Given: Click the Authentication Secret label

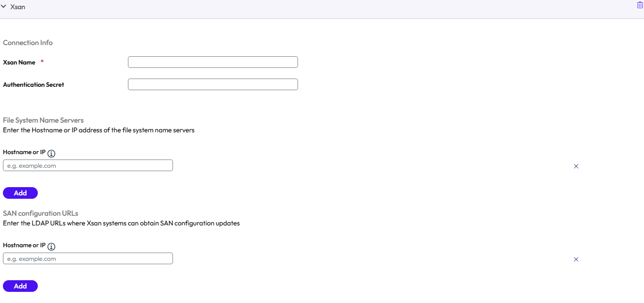Looking at the screenshot, I should click(x=33, y=84).
